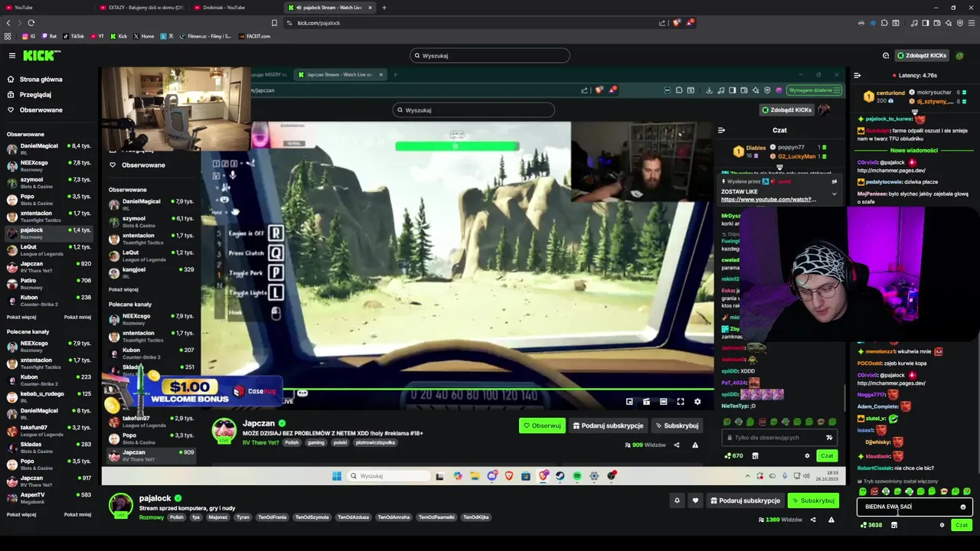
Task: Click Zdobądź KICKs button
Action: [922, 55]
